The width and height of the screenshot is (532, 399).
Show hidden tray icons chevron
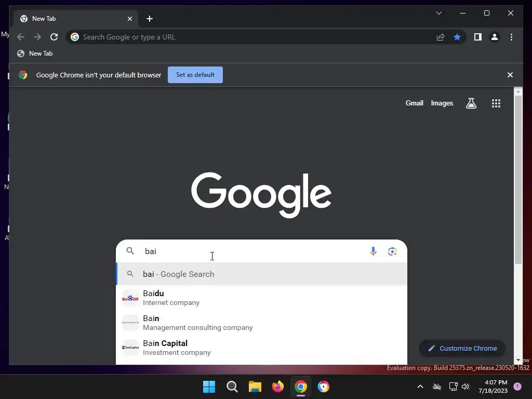click(420, 387)
